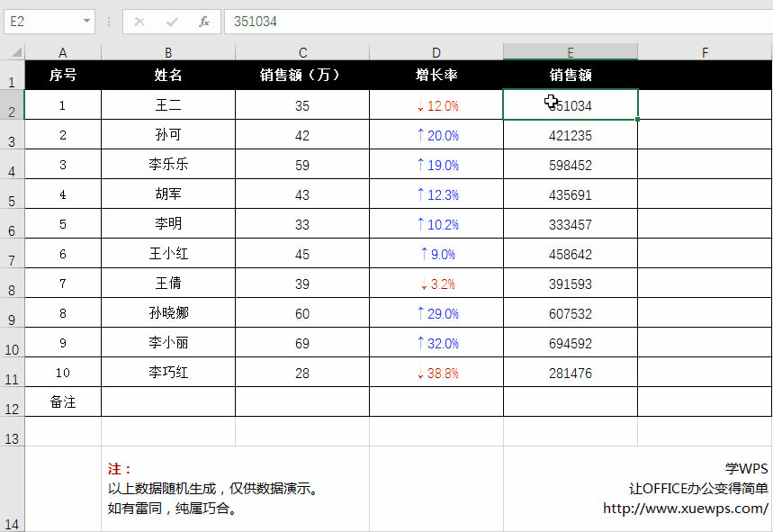Open the Name Box dropdown

click(86, 21)
